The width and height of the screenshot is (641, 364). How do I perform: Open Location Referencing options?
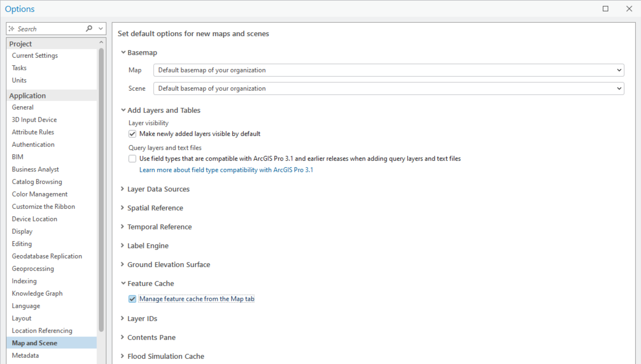coord(42,331)
